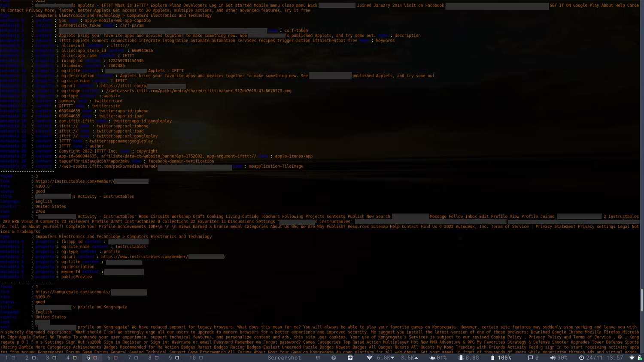Click the question mark help icon

334,358
